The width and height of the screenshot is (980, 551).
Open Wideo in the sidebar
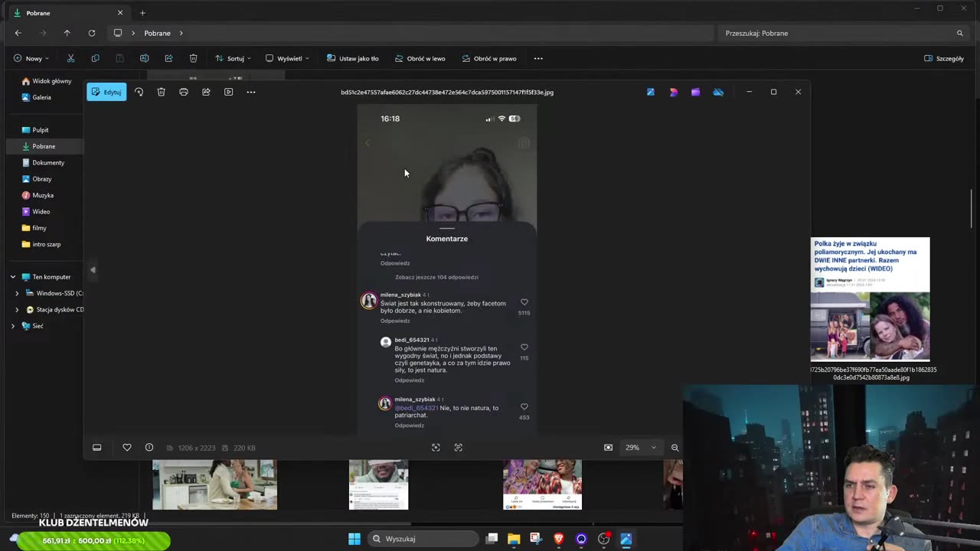[x=36, y=211]
